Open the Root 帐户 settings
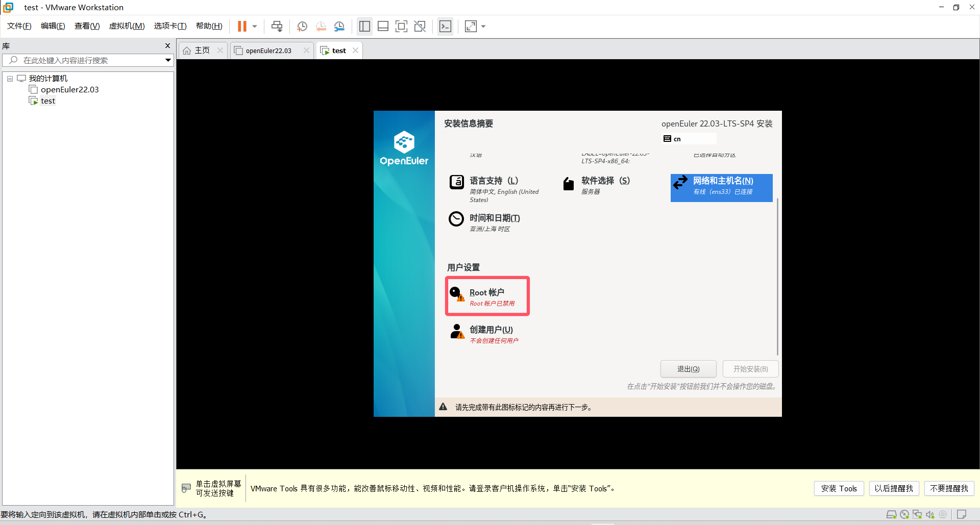 487,296
